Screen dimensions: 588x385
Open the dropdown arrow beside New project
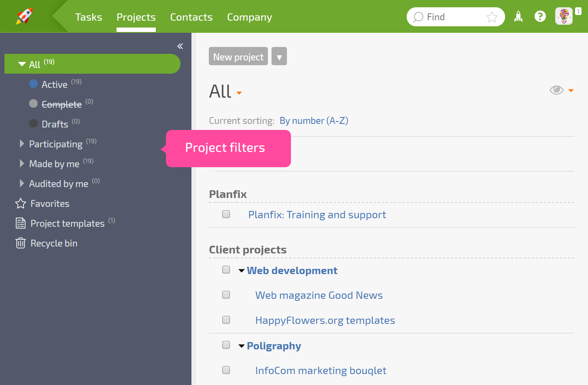point(279,56)
